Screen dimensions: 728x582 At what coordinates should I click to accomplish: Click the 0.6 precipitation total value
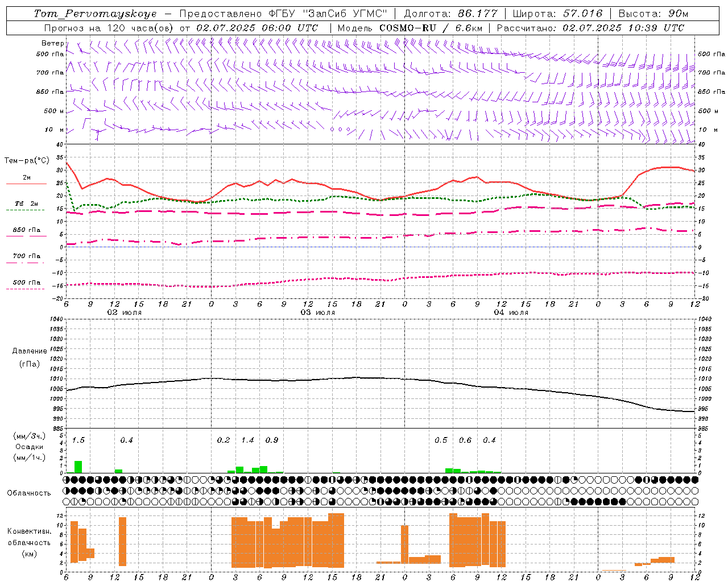(465, 440)
